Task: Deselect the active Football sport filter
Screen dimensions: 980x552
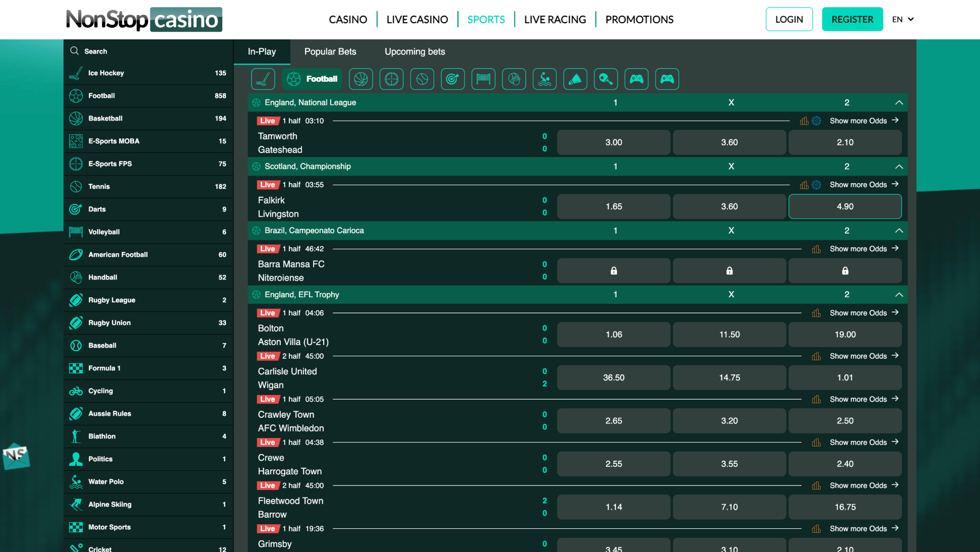Action: point(312,79)
